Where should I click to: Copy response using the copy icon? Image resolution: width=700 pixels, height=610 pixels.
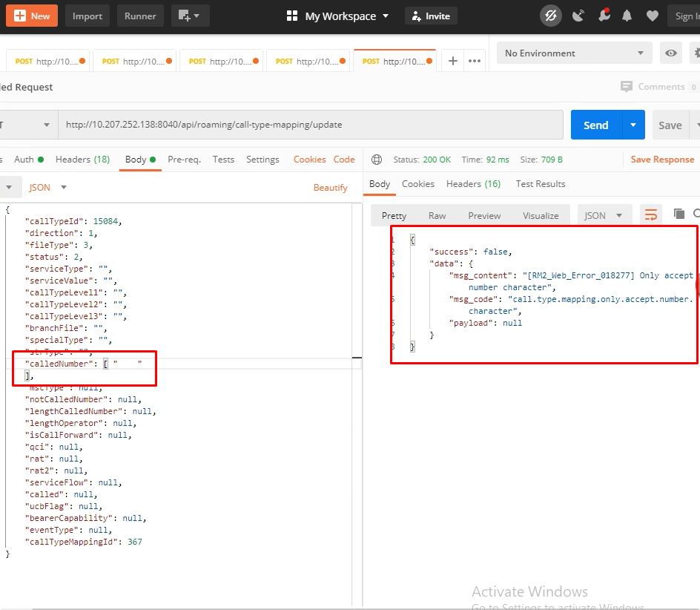click(678, 214)
